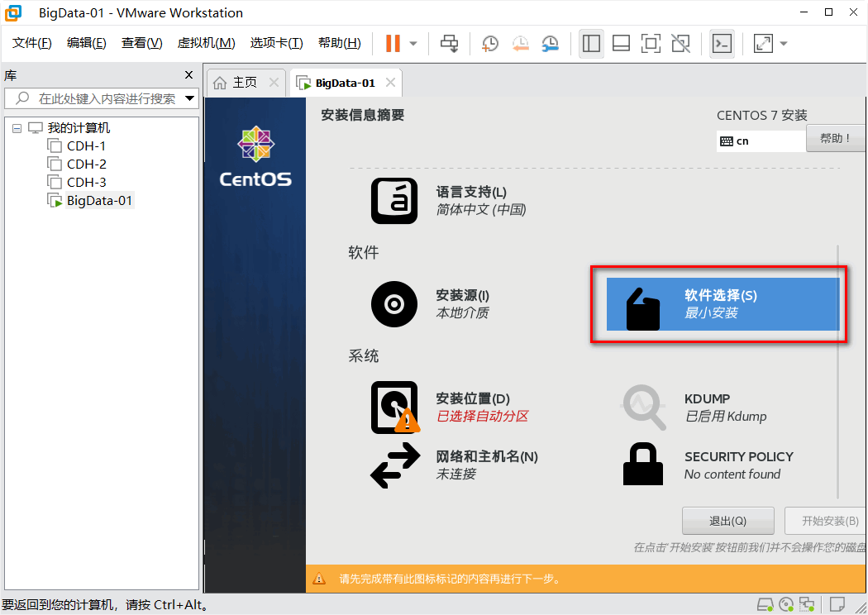Toggle the library panel visibility

tap(591, 43)
